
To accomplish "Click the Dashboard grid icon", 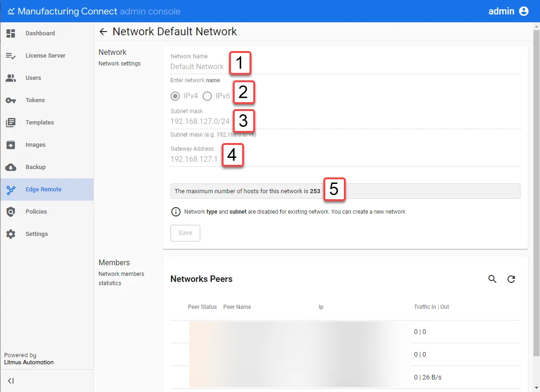I will [11, 33].
